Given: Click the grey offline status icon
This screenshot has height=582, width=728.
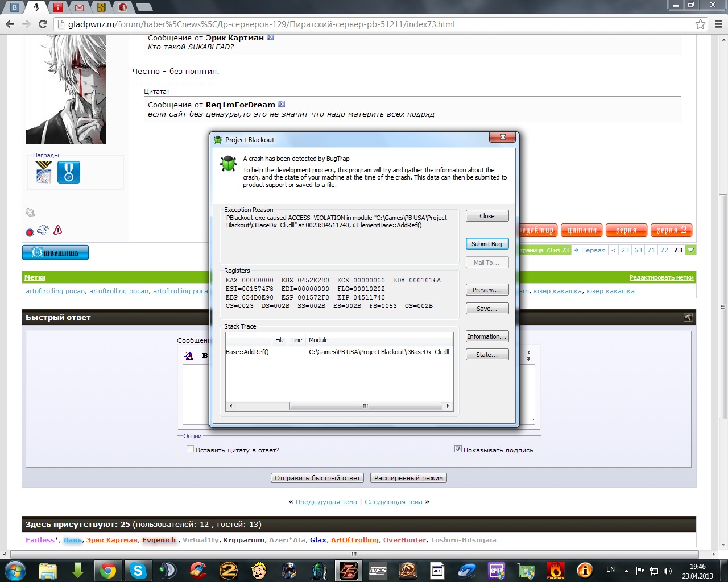Looking at the screenshot, I should pyautogui.click(x=30, y=213).
